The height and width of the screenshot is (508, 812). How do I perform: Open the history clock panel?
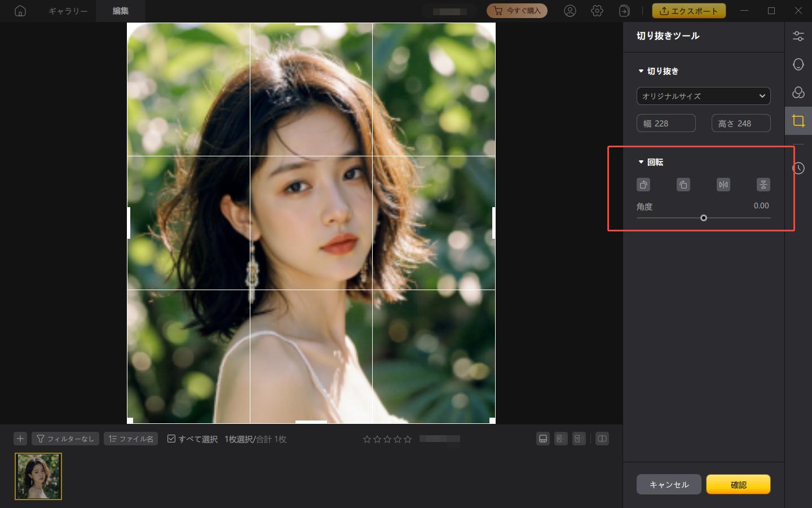pyautogui.click(x=798, y=168)
